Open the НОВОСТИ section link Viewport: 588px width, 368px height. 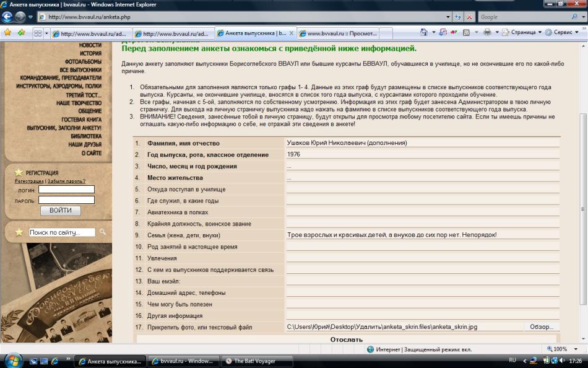[90, 45]
